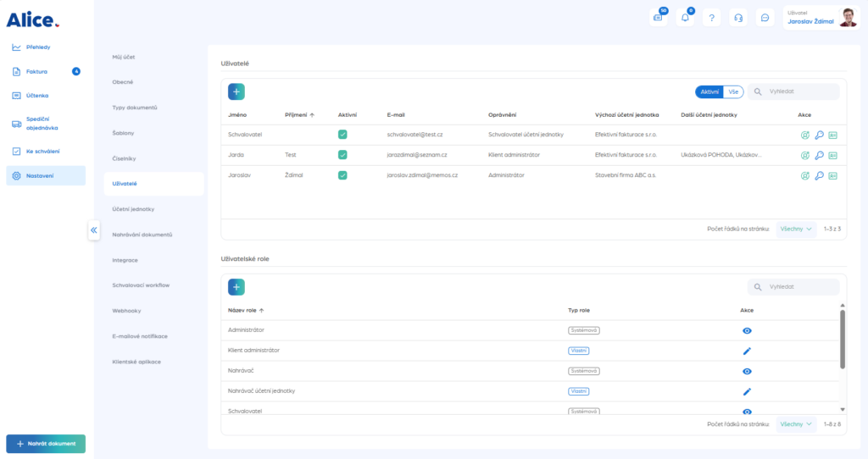The width and height of the screenshot is (868, 459).
Task: Click the Alice logo
Action: click(x=33, y=20)
